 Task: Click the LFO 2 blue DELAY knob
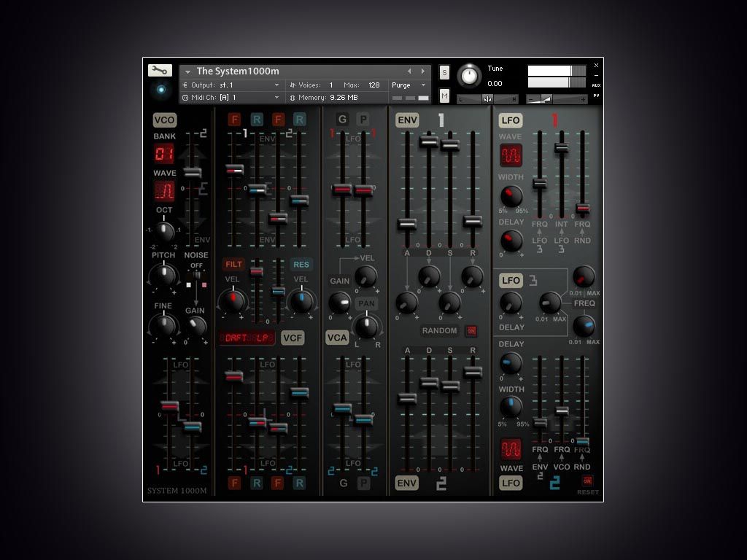pyautogui.click(x=511, y=363)
